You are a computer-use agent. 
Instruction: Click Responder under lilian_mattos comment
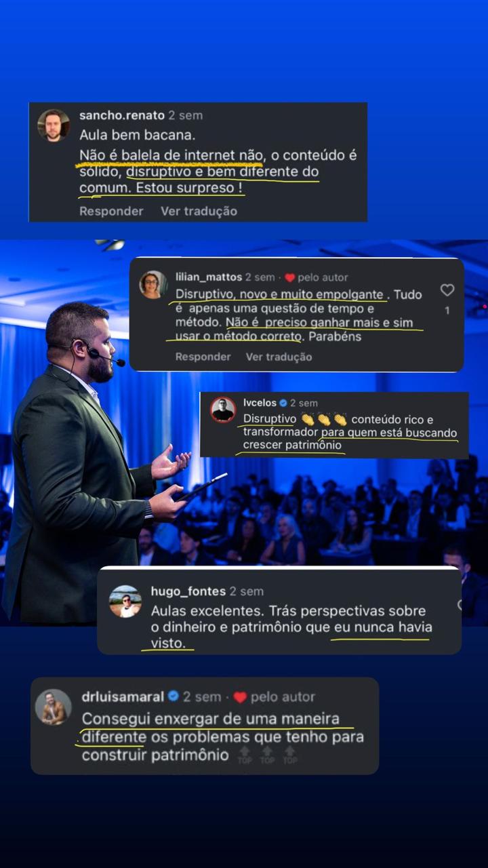[x=203, y=357]
